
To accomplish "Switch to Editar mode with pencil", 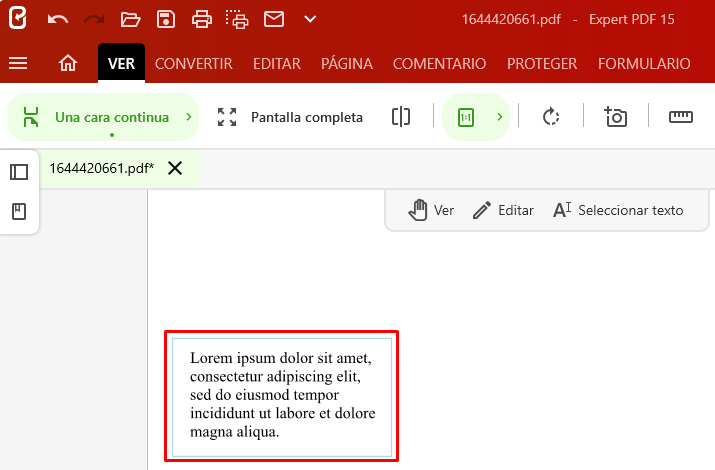I will tap(503, 210).
